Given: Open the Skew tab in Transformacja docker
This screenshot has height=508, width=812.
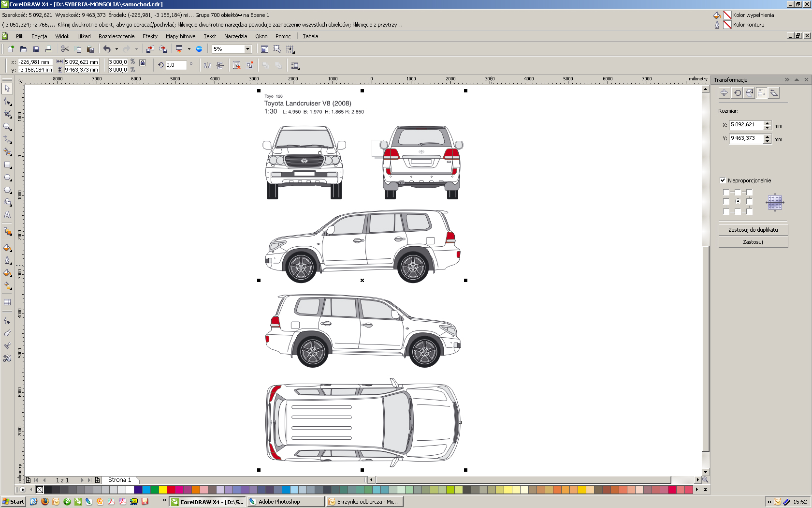Looking at the screenshot, I should tap(774, 93).
